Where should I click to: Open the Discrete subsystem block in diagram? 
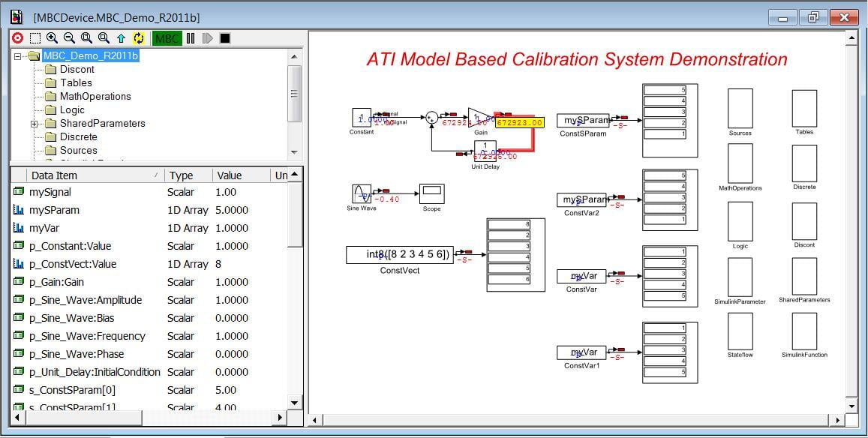[x=804, y=163]
